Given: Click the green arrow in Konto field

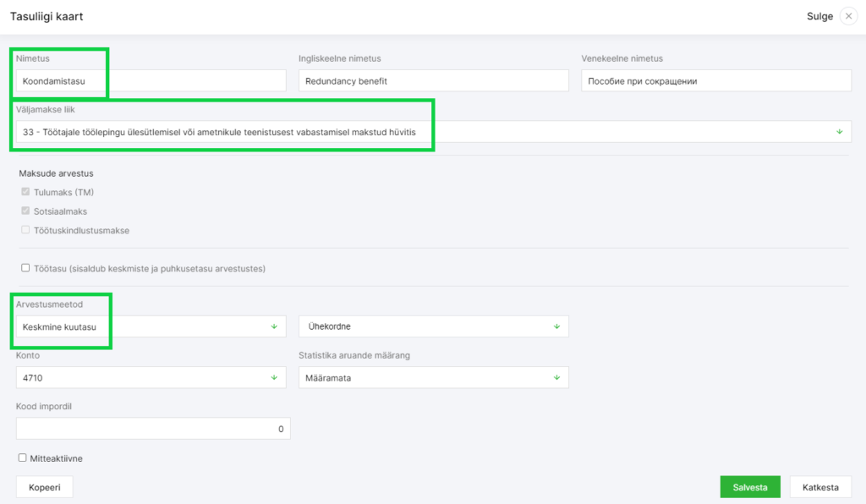Looking at the screenshot, I should (274, 378).
